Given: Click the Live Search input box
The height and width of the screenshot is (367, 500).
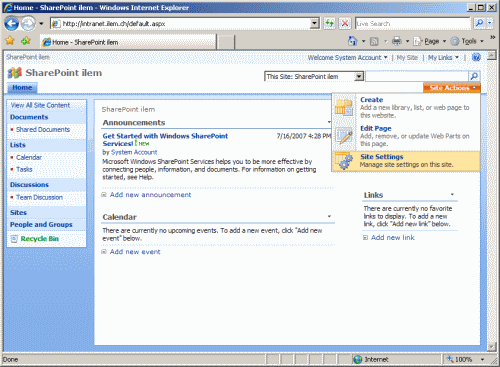Looking at the screenshot, I should [x=413, y=24].
